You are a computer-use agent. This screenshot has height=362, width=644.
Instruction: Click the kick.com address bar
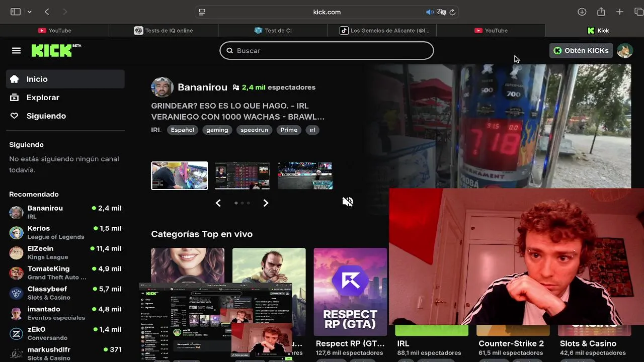[x=327, y=12]
